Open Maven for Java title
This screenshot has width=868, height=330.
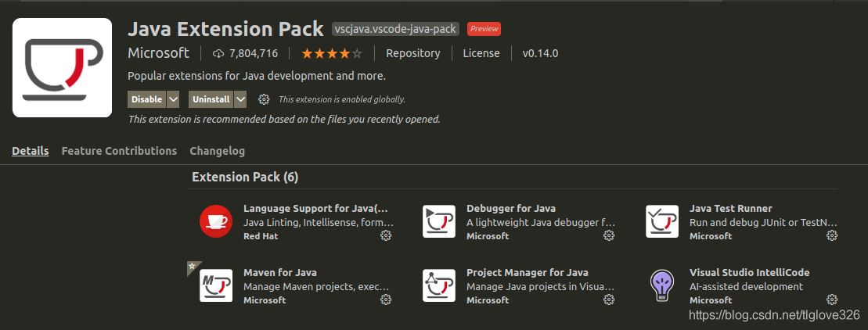point(280,272)
